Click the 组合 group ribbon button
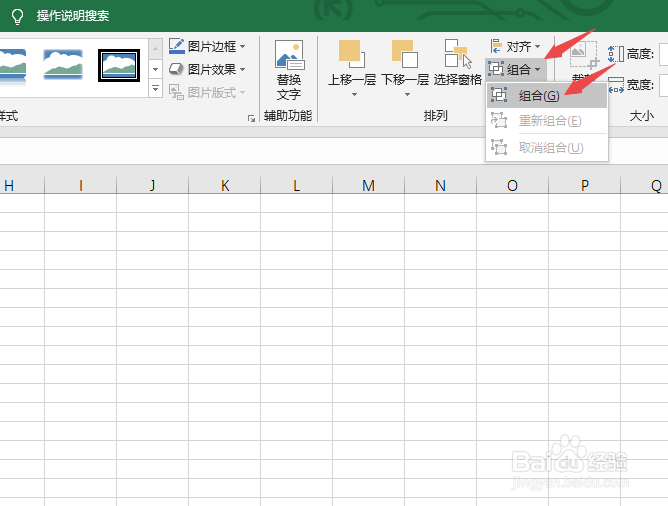The height and width of the screenshot is (506, 668). [515, 69]
